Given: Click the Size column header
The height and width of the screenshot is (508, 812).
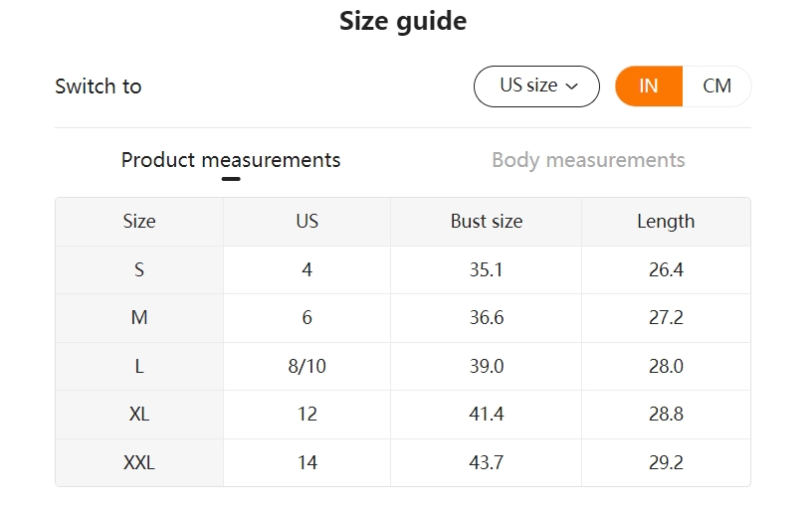Looking at the screenshot, I should pyautogui.click(x=139, y=222).
